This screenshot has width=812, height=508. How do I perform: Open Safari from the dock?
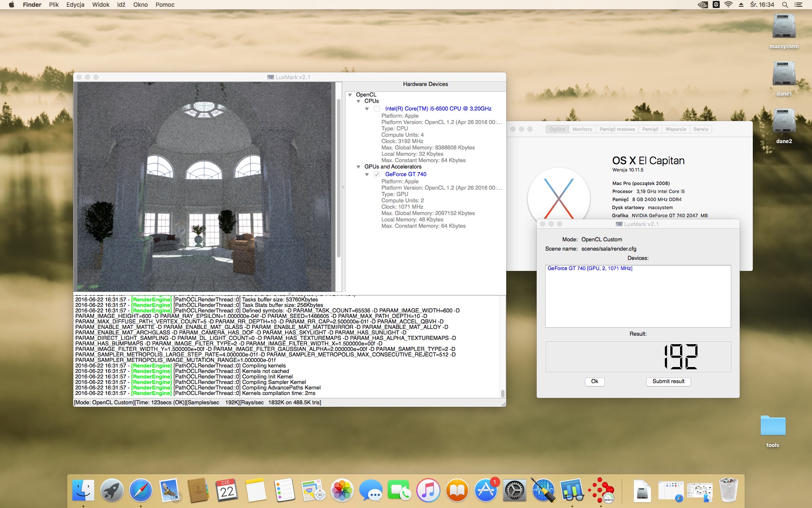click(x=140, y=491)
